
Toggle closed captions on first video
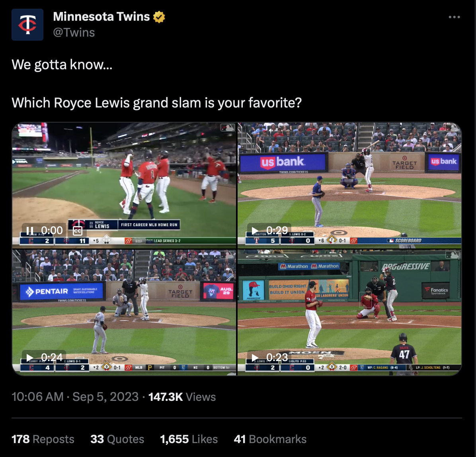[x=78, y=231]
